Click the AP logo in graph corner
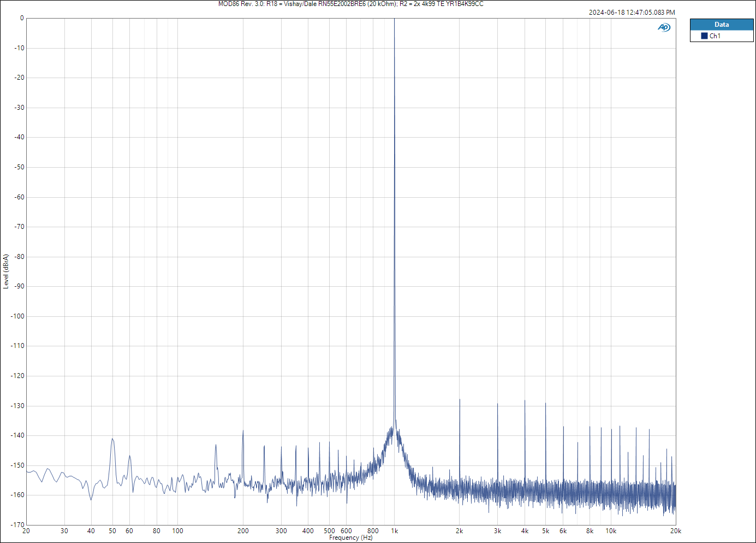Viewport: 756px width, 543px height. click(664, 27)
